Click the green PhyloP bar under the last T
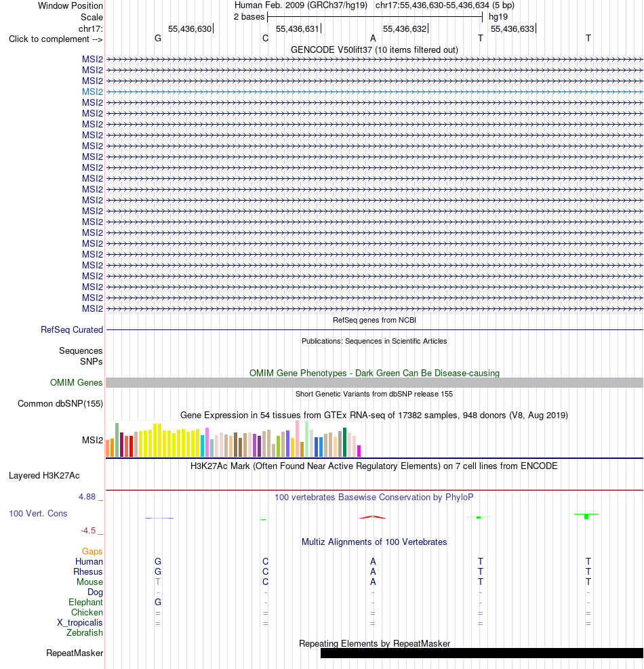The height and width of the screenshot is (669, 644). (x=586, y=516)
